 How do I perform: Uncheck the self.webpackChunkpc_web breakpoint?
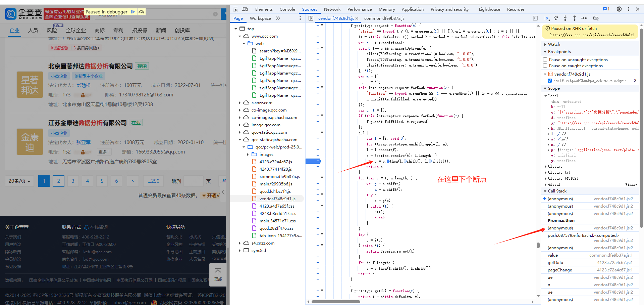click(550, 81)
